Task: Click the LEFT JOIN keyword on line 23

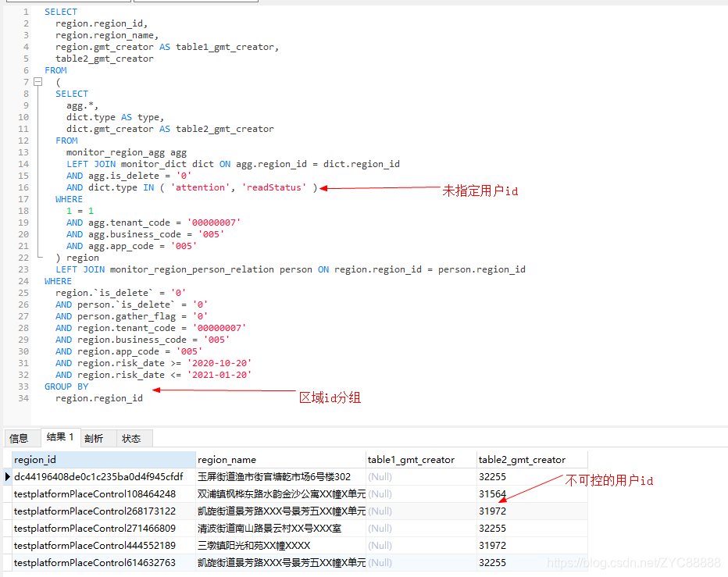Action: click(x=80, y=269)
